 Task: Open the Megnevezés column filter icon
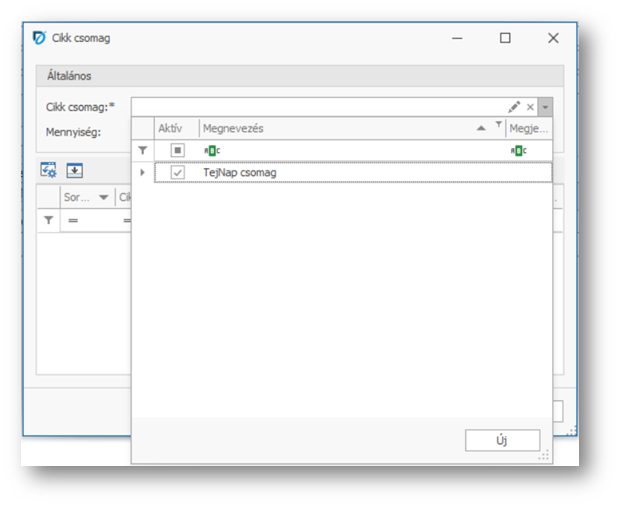(499, 126)
